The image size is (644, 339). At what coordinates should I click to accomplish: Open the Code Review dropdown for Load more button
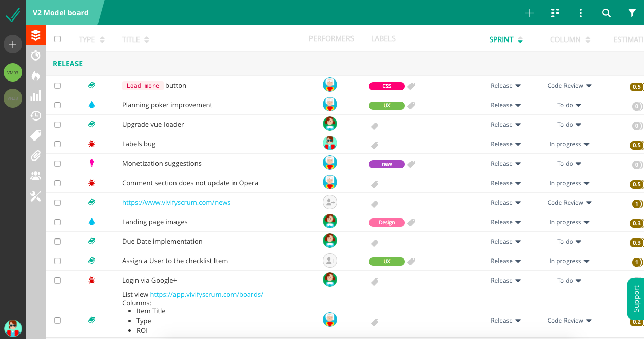pyautogui.click(x=570, y=86)
